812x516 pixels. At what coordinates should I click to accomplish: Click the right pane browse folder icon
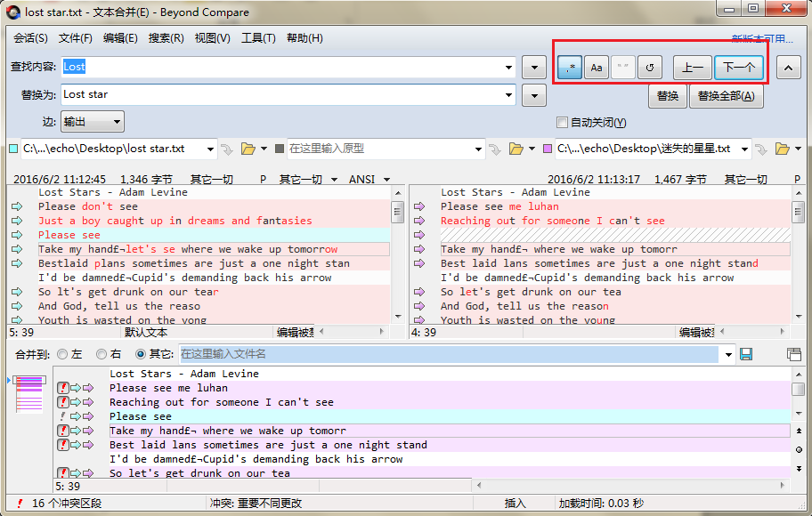[x=783, y=149]
